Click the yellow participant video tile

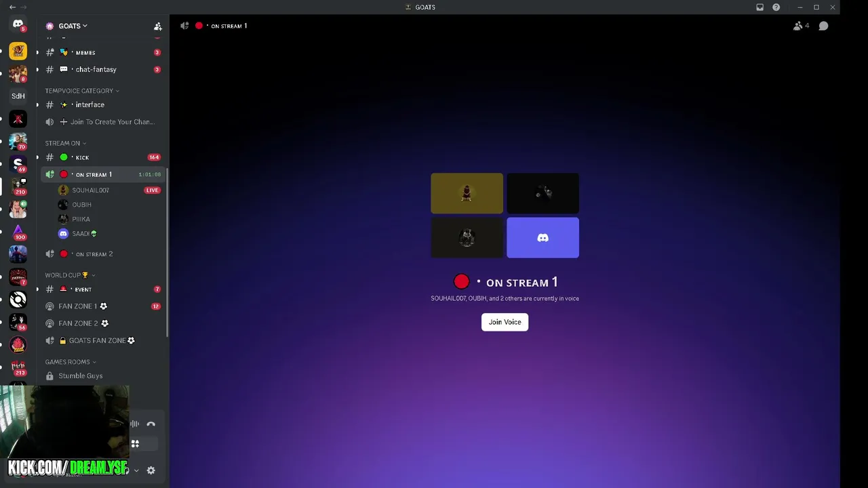click(x=467, y=193)
